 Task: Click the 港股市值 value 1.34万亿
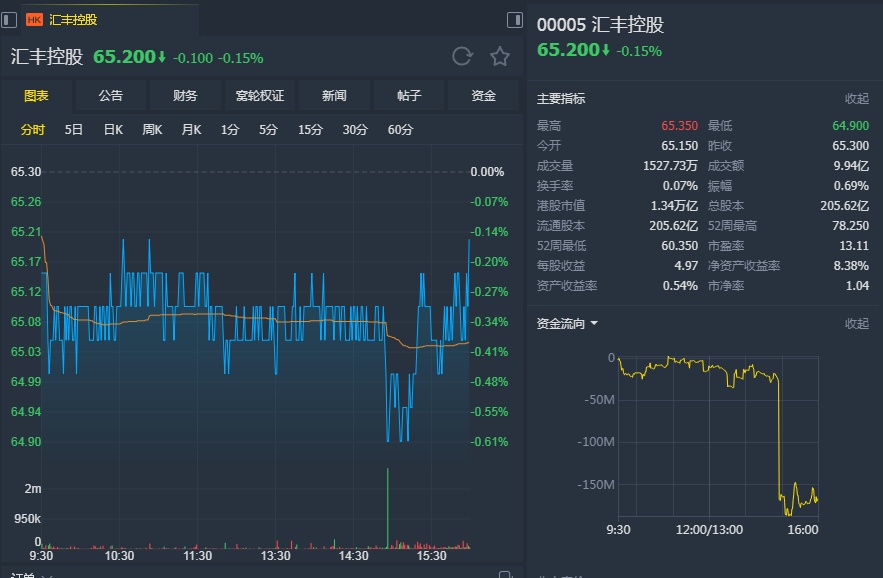pyautogui.click(x=675, y=206)
